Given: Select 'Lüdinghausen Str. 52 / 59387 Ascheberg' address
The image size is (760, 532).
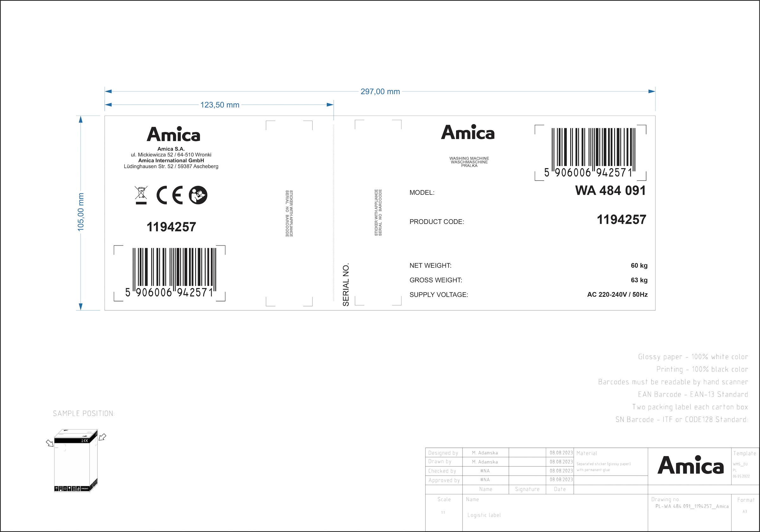Looking at the screenshot, I should pyautogui.click(x=171, y=166).
